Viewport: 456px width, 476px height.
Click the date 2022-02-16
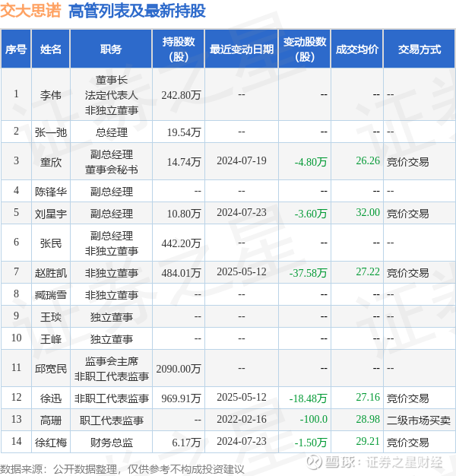tap(242, 419)
